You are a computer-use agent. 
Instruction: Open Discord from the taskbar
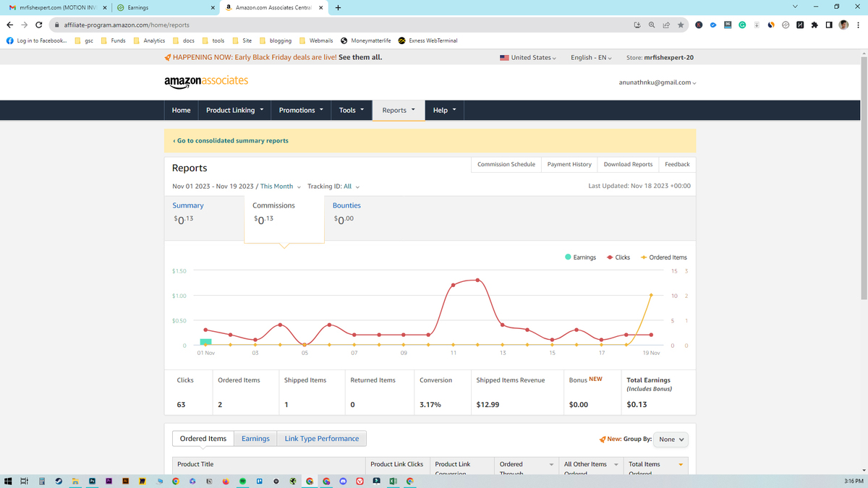click(x=343, y=481)
